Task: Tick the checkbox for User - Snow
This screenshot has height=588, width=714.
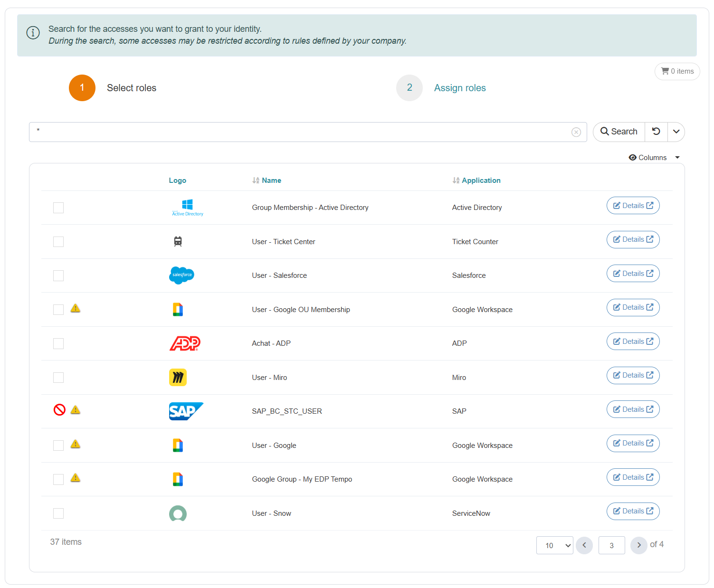Action: tap(58, 513)
